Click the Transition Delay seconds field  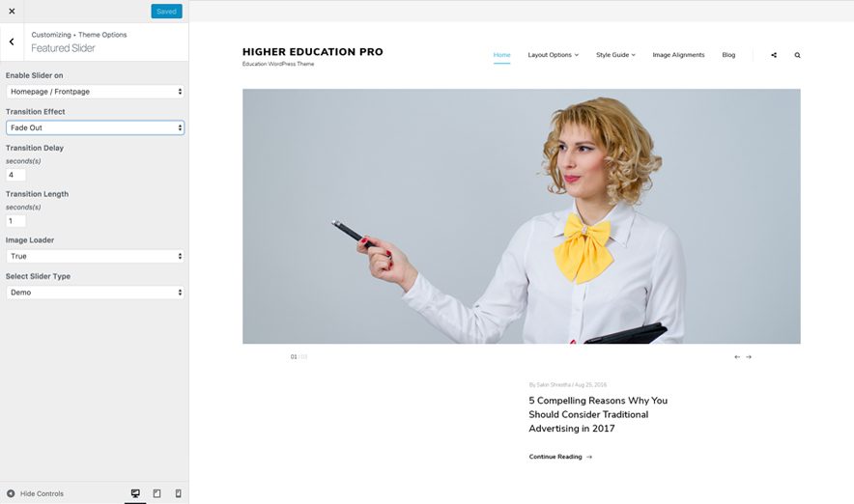click(16, 175)
